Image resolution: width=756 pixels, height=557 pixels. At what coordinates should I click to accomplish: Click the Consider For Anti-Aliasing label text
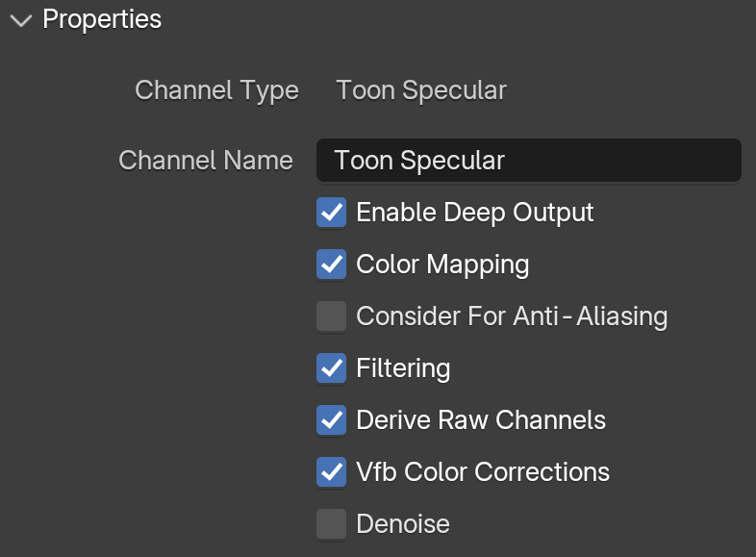coord(512,316)
